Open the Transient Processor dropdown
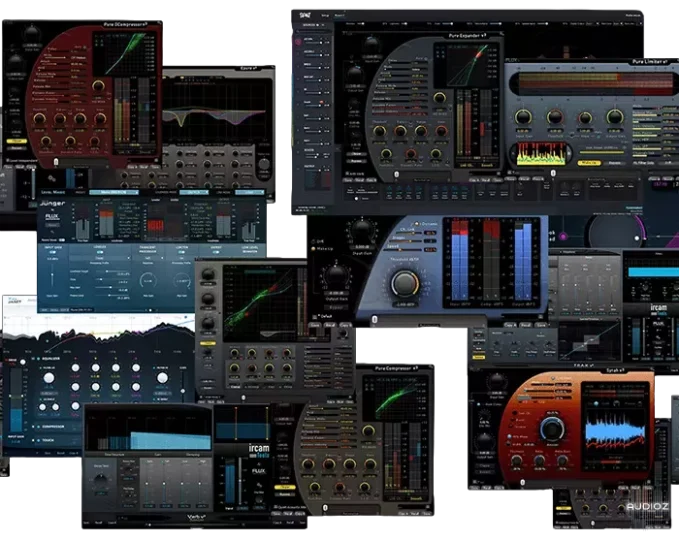Screen dimensions: 679x540 click(x=147, y=258)
